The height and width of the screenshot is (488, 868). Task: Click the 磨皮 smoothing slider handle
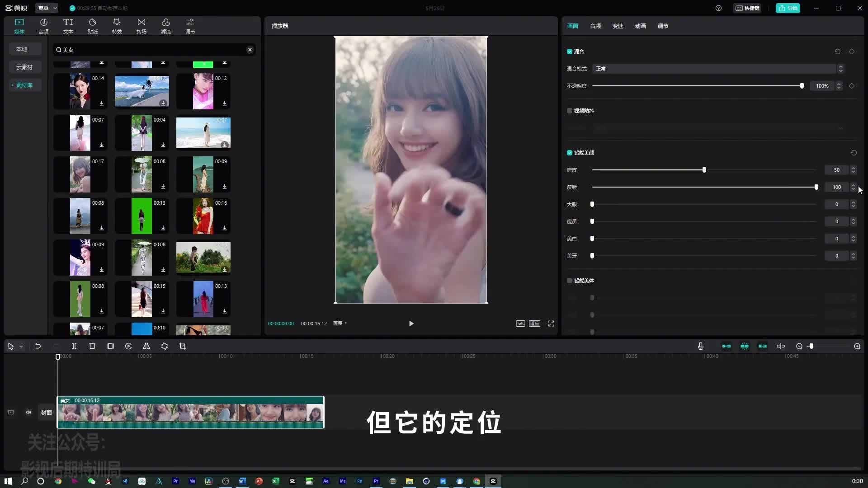click(x=704, y=170)
